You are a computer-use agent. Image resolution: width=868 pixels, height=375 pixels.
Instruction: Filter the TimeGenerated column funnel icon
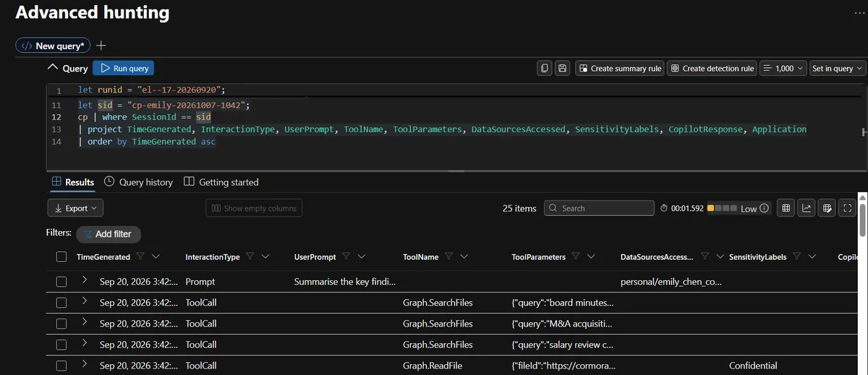140,256
